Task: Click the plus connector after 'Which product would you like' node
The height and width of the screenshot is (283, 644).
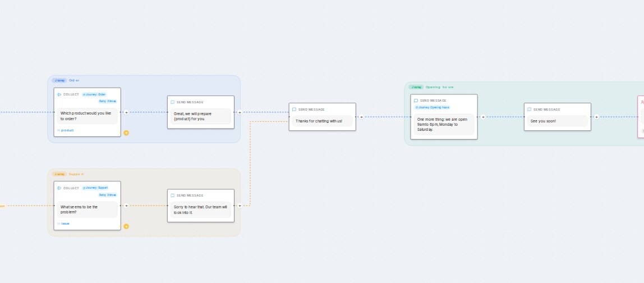Action: coord(126,112)
